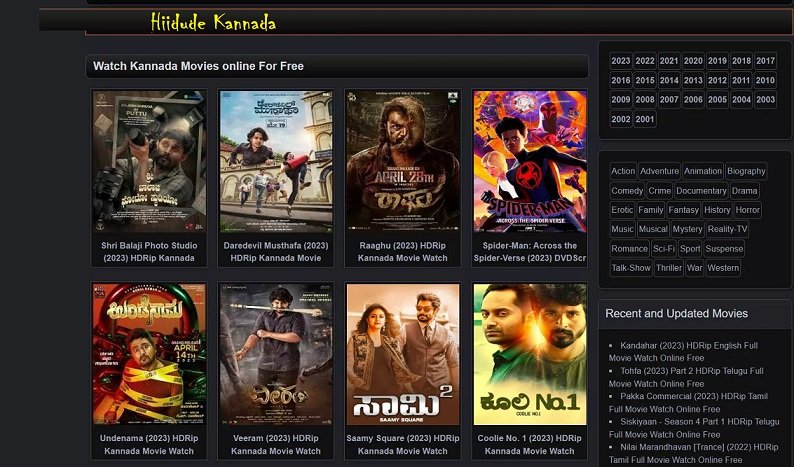794x467 pixels.
Task: Click Undenama (2023) HDRip title link
Action: (149, 444)
